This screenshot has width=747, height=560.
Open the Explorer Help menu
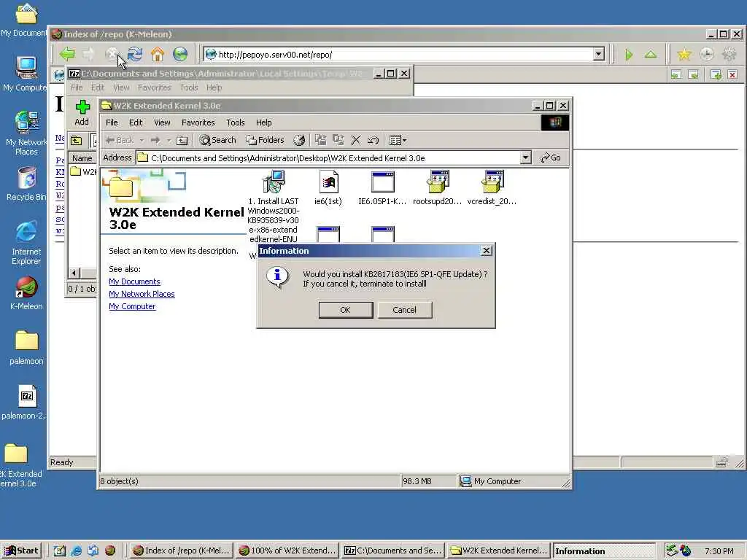point(263,122)
